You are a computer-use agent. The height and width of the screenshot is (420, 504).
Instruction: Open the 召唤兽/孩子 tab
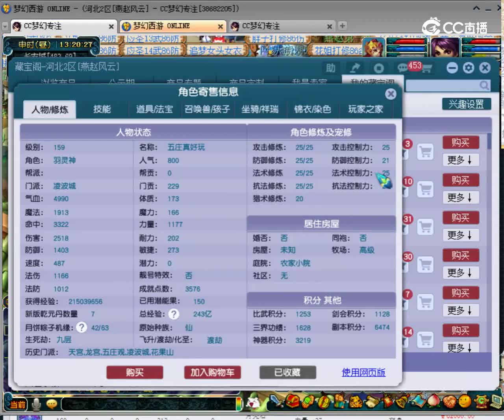pyautogui.click(x=207, y=109)
